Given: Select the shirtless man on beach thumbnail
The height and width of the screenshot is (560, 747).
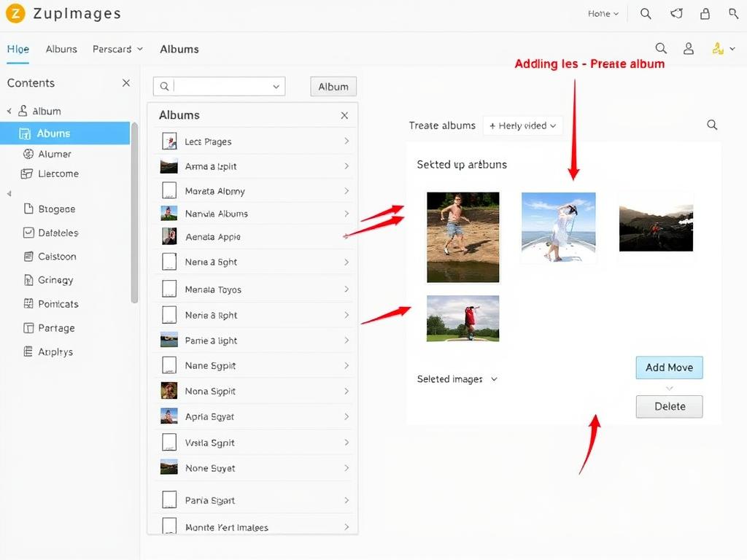Looking at the screenshot, I should pos(463,237).
